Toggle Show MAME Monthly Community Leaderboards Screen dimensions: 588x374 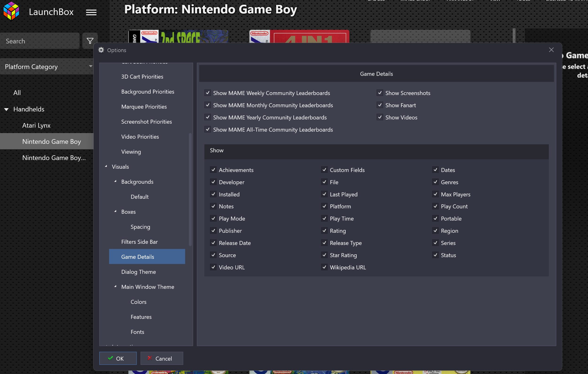click(208, 105)
